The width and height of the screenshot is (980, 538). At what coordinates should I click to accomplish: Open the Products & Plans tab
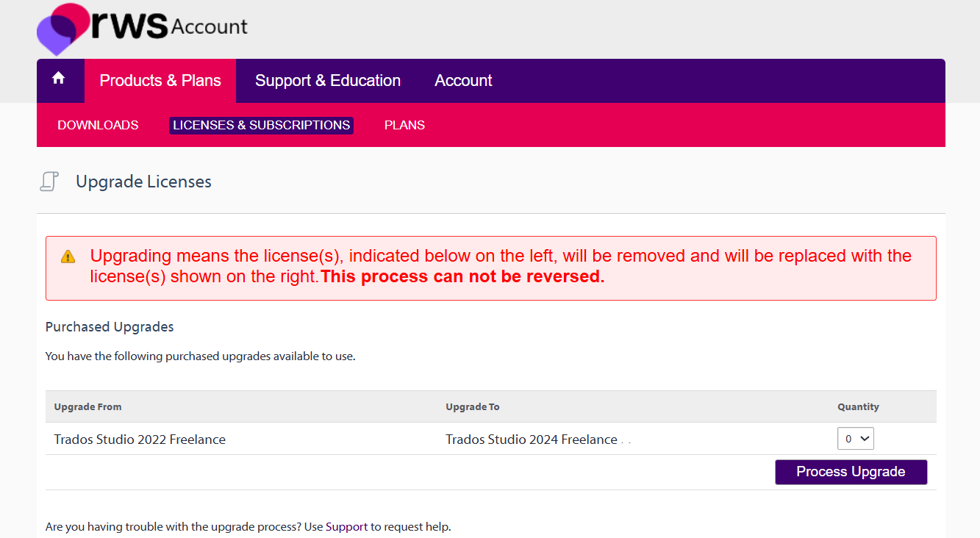coord(160,81)
